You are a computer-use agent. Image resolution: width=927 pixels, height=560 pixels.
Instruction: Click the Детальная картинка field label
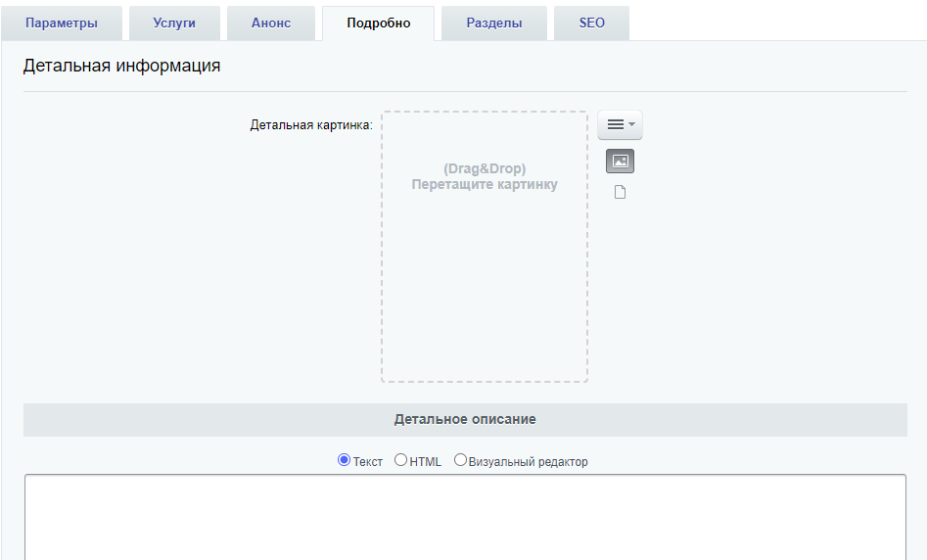coord(311,124)
